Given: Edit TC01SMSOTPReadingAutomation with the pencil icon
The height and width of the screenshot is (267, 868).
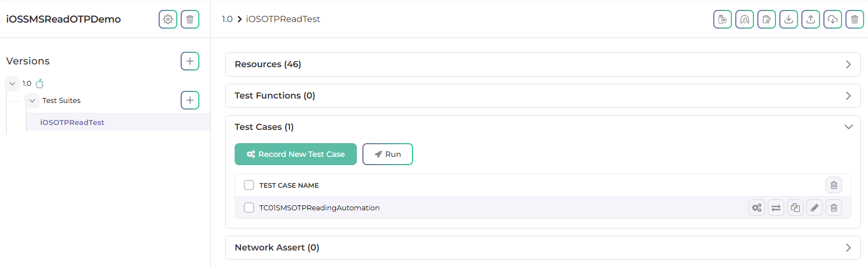Looking at the screenshot, I should pyautogui.click(x=814, y=208).
